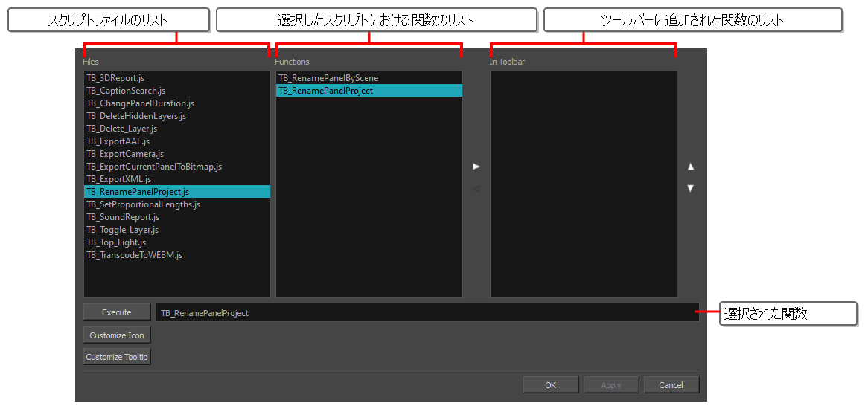Confirm with the OK button
868x409 pixels.
coord(550,384)
